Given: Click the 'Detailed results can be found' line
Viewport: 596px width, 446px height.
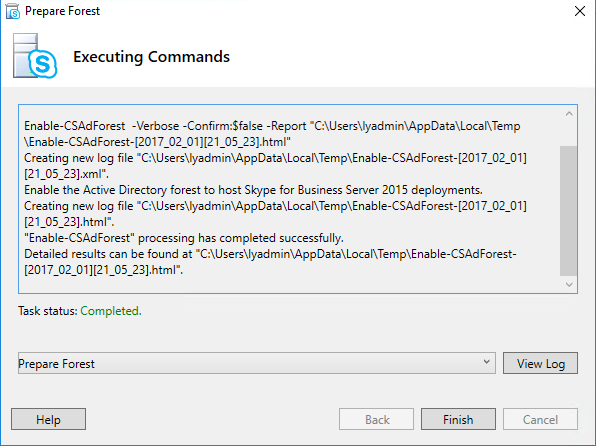Looking at the screenshot, I should [x=270, y=262].
